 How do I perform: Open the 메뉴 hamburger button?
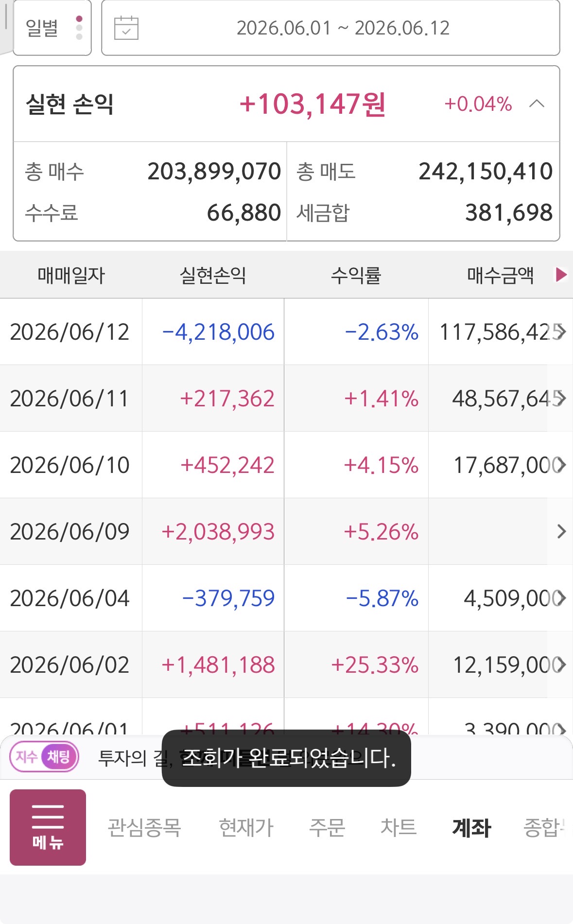point(48,827)
